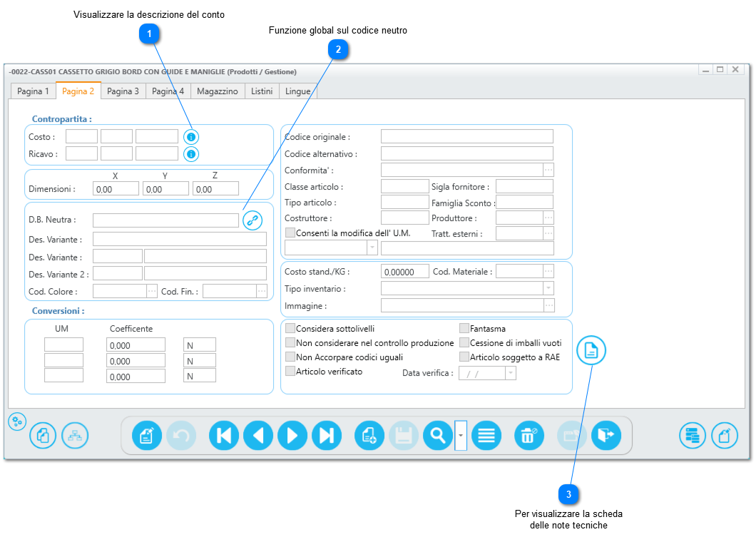Screen dimensions: 756x542
Task: Switch to the Pagina 3 tab
Action: coord(123,91)
